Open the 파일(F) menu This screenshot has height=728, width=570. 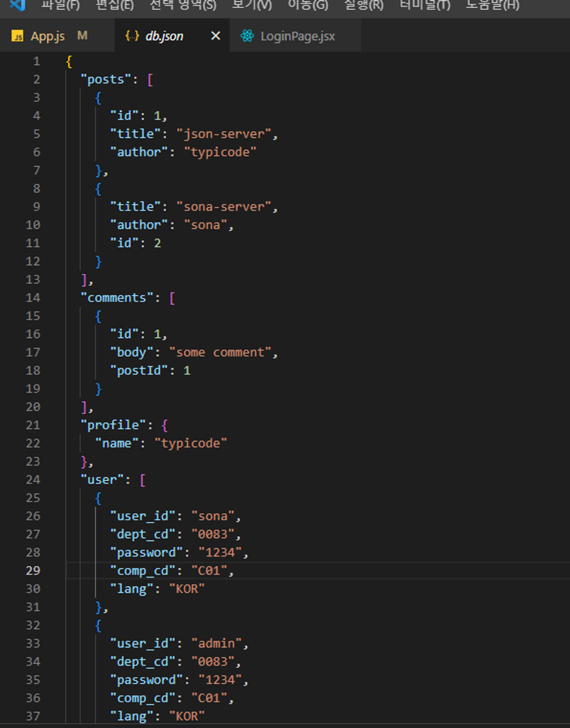point(60,5)
